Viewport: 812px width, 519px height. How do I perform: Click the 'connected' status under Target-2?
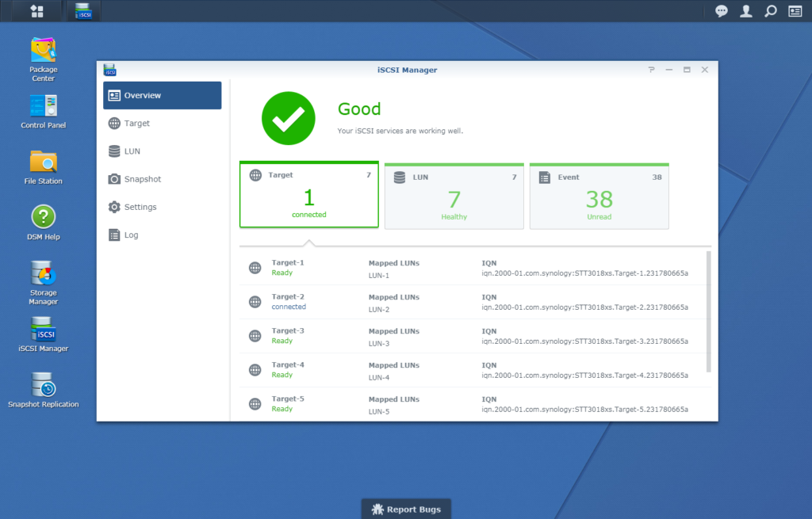pyautogui.click(x=289, y=307)
